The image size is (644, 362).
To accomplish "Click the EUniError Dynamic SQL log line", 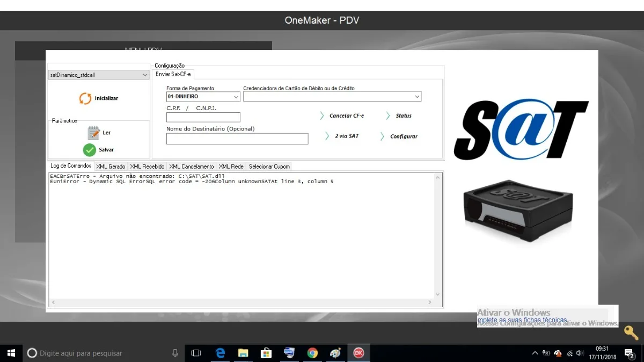I will point(192,182).
